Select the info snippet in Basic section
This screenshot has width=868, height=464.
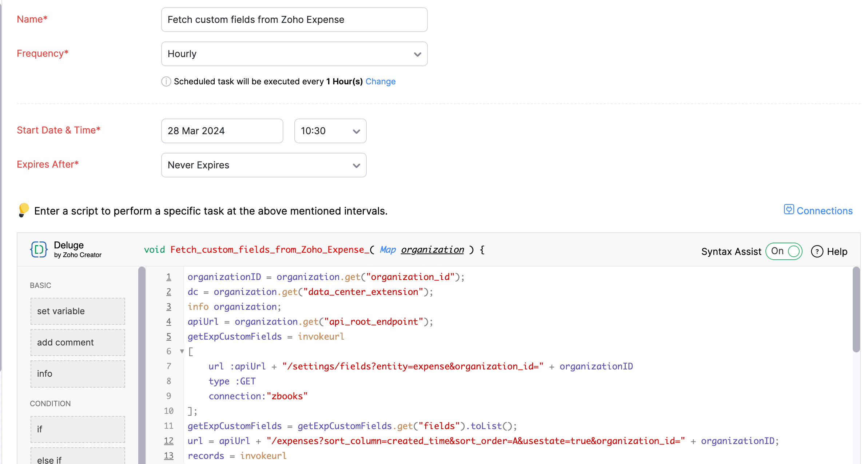[x=77, y=374]
